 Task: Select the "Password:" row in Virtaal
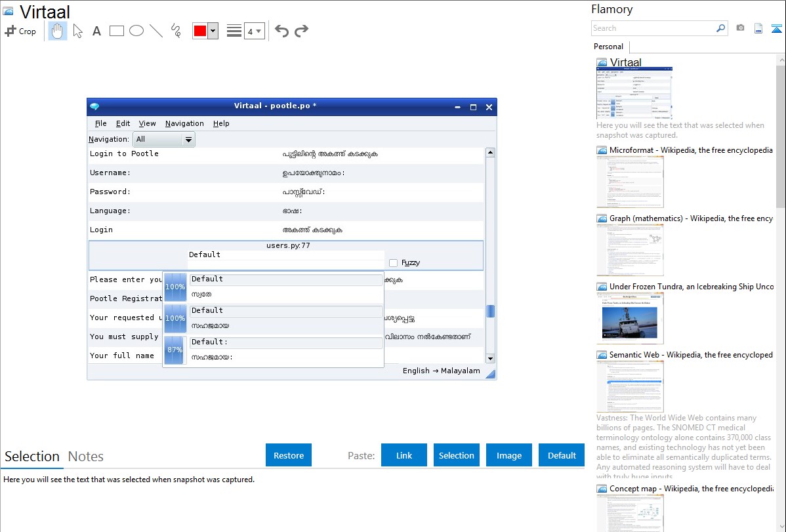tap(286, 192)
